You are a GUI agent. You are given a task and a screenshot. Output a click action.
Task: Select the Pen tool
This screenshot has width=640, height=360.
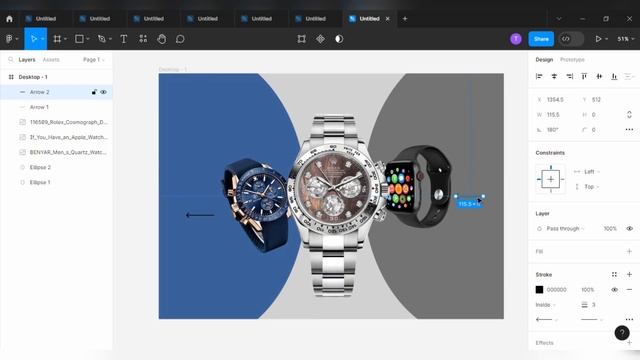[102, 39]
